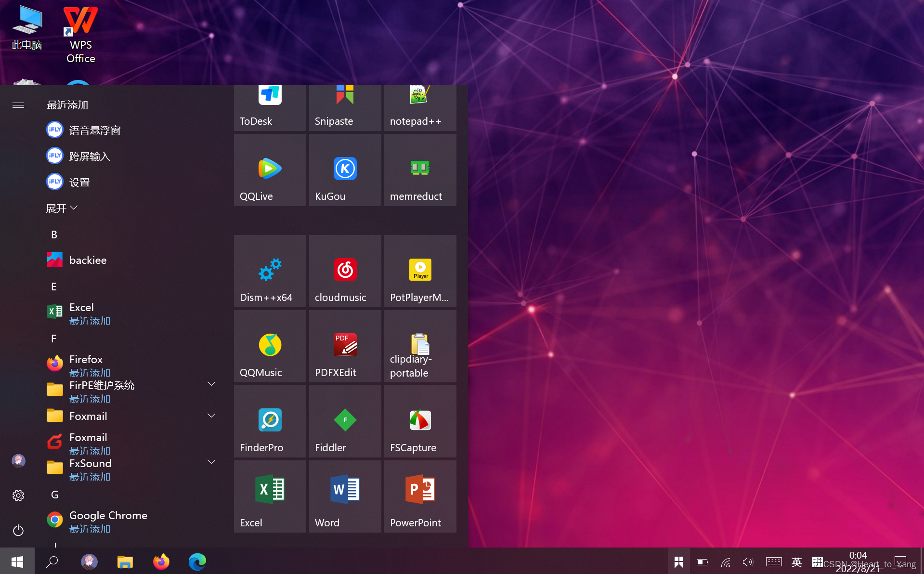Open WPS Office desktop shortcut
The height and width of the screenshot is (574, 924).
coord(80,34)
